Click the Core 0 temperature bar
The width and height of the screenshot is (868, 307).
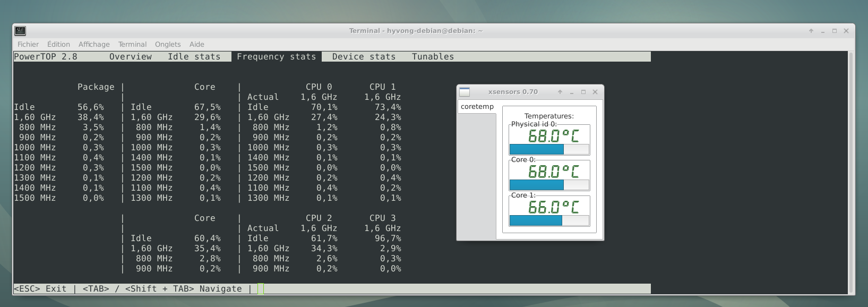[549, 185]
